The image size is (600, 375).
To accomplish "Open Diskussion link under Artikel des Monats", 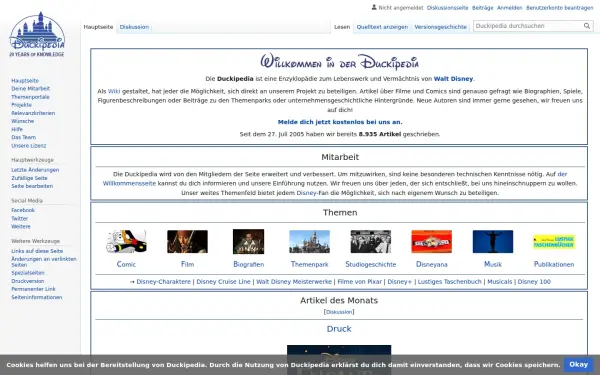I will (339, 312).
